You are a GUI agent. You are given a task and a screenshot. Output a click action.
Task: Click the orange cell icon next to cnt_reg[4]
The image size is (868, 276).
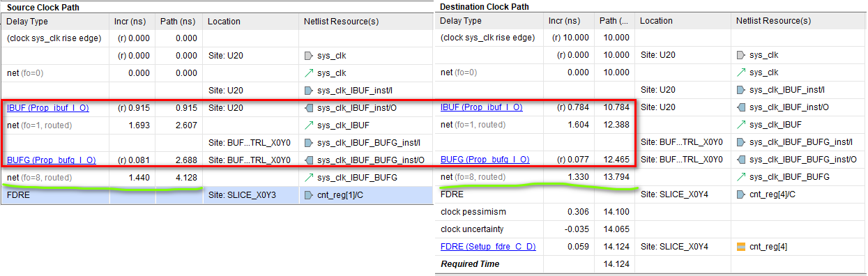742,247
